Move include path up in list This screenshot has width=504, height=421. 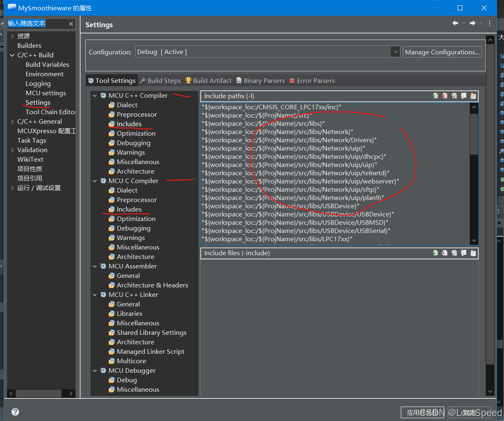click(x=464, y=96)
